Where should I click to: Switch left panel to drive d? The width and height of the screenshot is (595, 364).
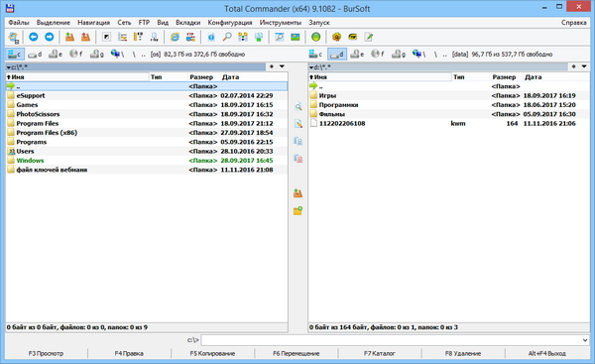35,55
